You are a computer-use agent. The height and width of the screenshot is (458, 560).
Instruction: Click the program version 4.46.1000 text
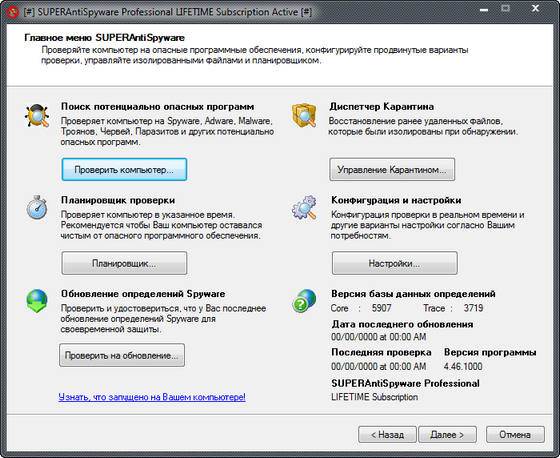[x=463, y=366]
